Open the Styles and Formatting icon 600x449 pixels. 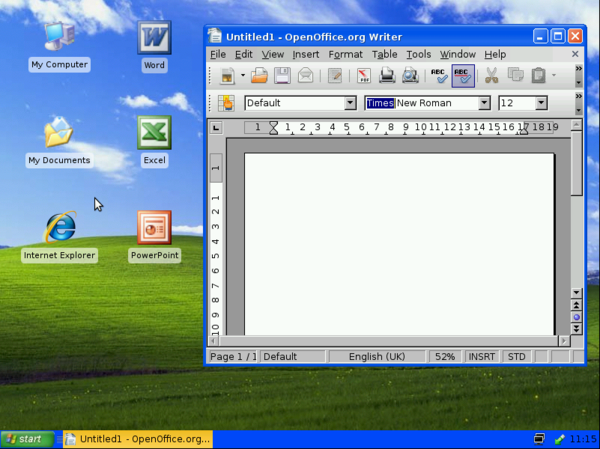[x=226, y=103]
